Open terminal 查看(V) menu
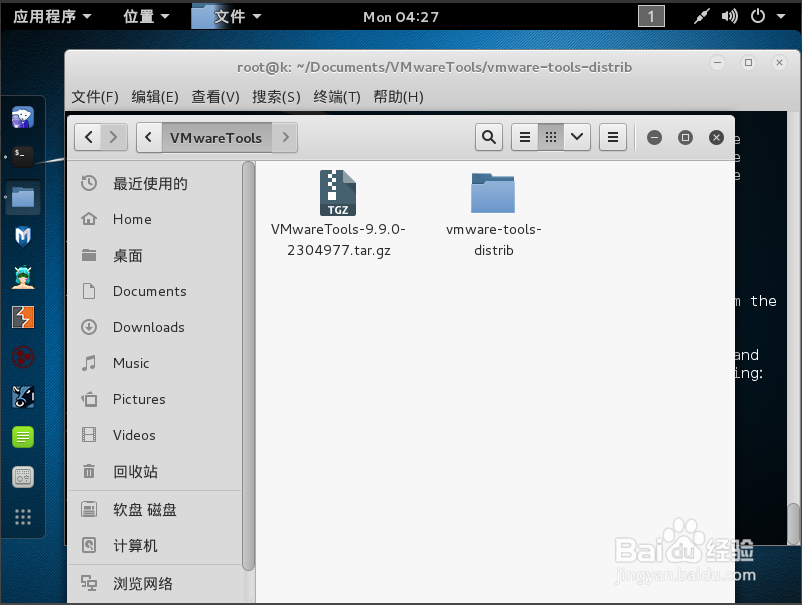This screenshot has height=605, width=802. pos(215,97)
